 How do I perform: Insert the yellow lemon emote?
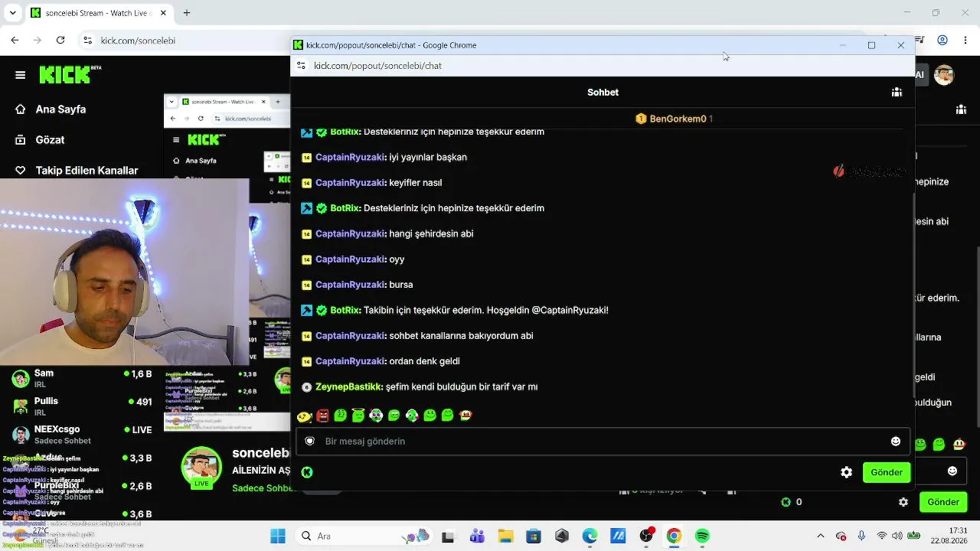click(304, 416)
